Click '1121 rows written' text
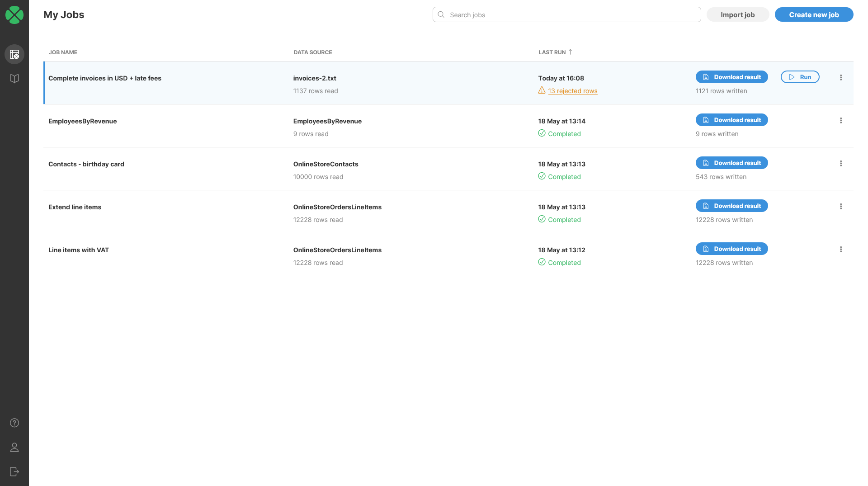Viewport: 868px width, 486px height. coord(721,91)
